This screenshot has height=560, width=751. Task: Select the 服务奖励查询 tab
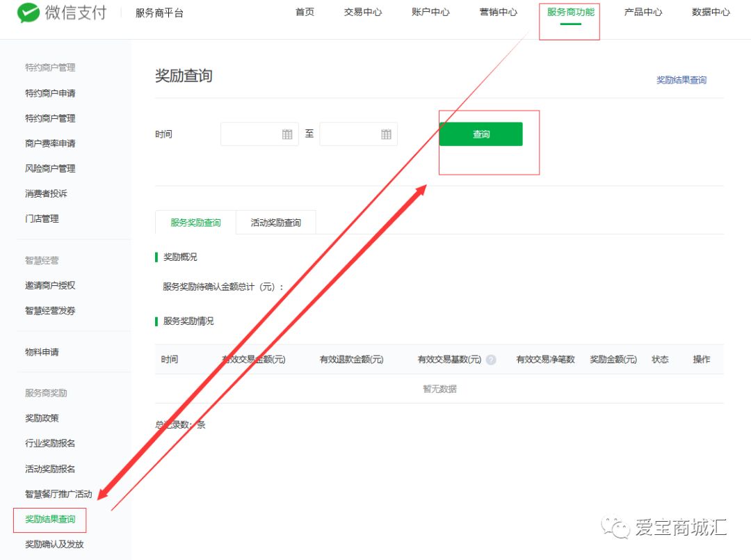click(195, 223)
